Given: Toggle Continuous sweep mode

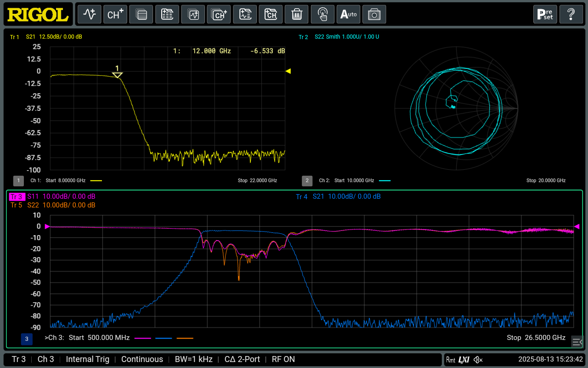Looking at the screenshot, I should click(x=142, y=359).
